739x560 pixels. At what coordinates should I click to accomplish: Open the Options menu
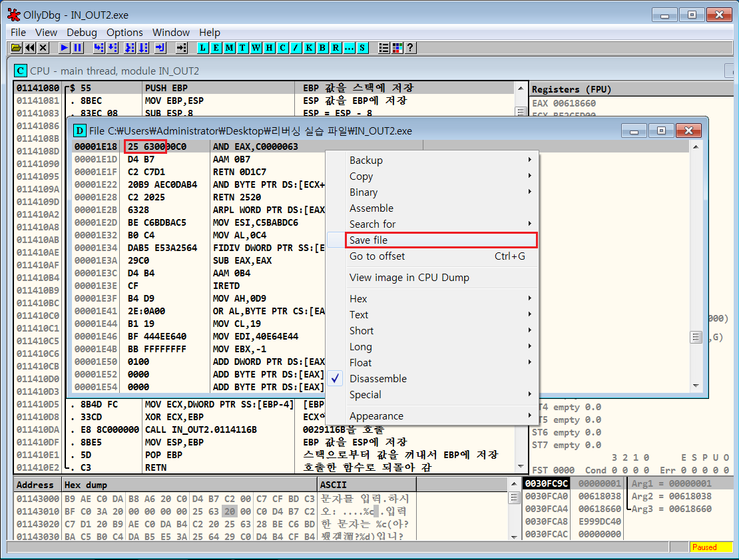[124, 33]
